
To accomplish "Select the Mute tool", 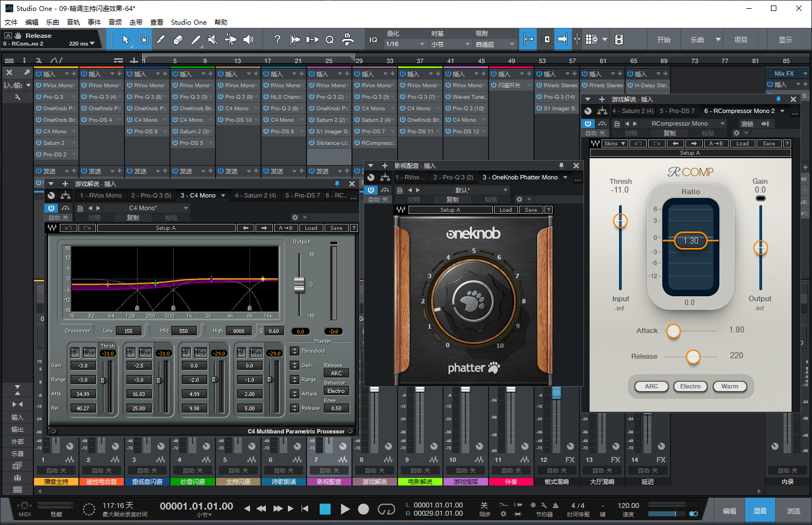I will 213,39.
